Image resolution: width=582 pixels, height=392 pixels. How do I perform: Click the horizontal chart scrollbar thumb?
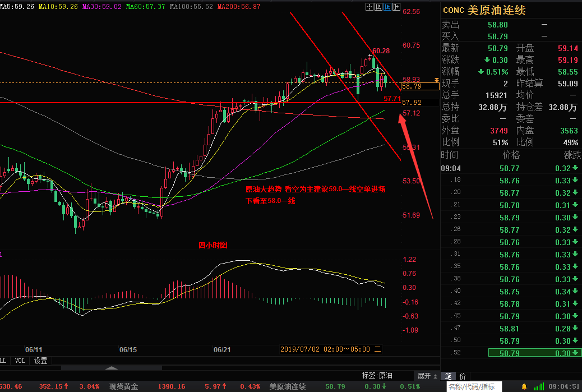tap(112, 368)
